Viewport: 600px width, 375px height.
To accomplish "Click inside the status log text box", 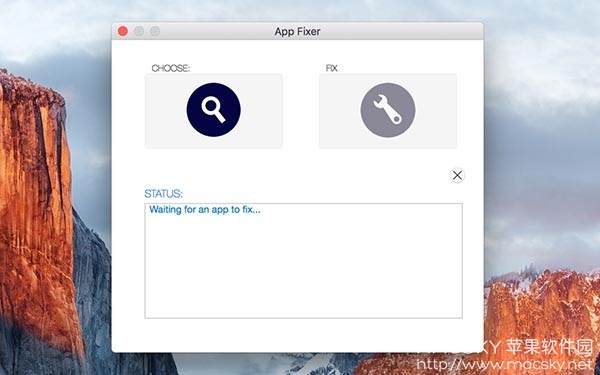I will tap(303, 261).
